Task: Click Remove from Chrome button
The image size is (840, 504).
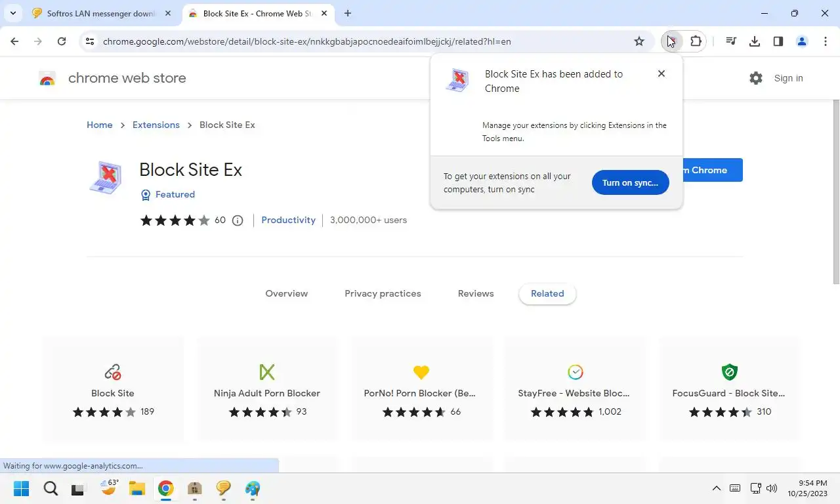Action: pos(713,170)
